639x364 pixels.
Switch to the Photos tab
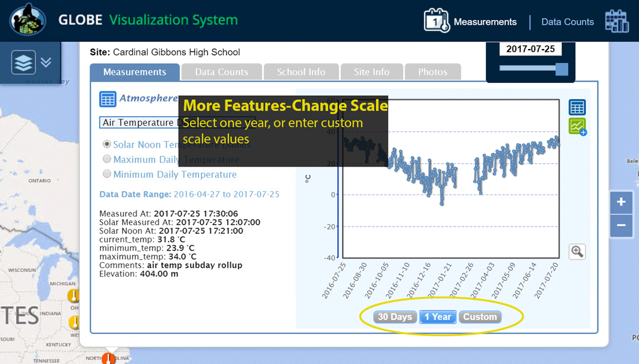(433, 72)
